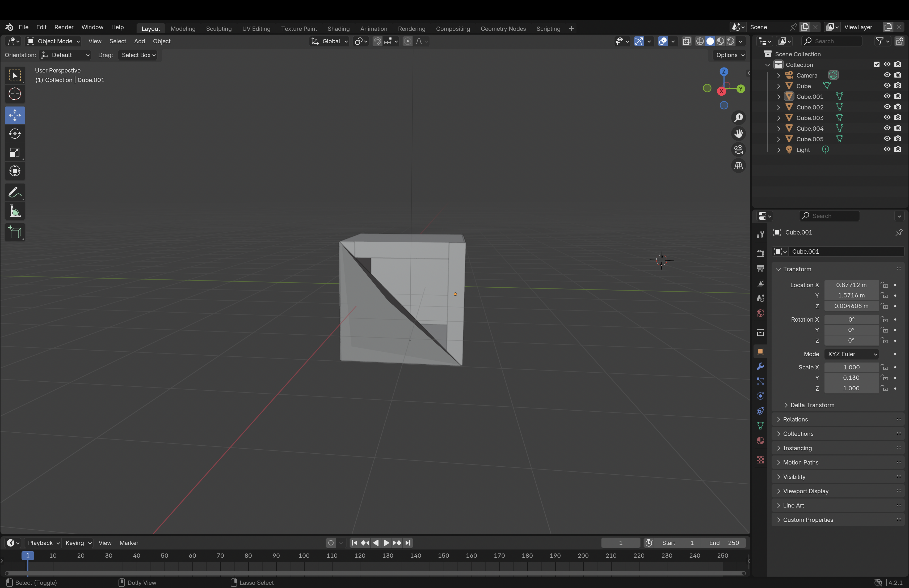This screenshot has width=909, height=588.
Task: Click the Scale Y value field
Action: point(851,378)
